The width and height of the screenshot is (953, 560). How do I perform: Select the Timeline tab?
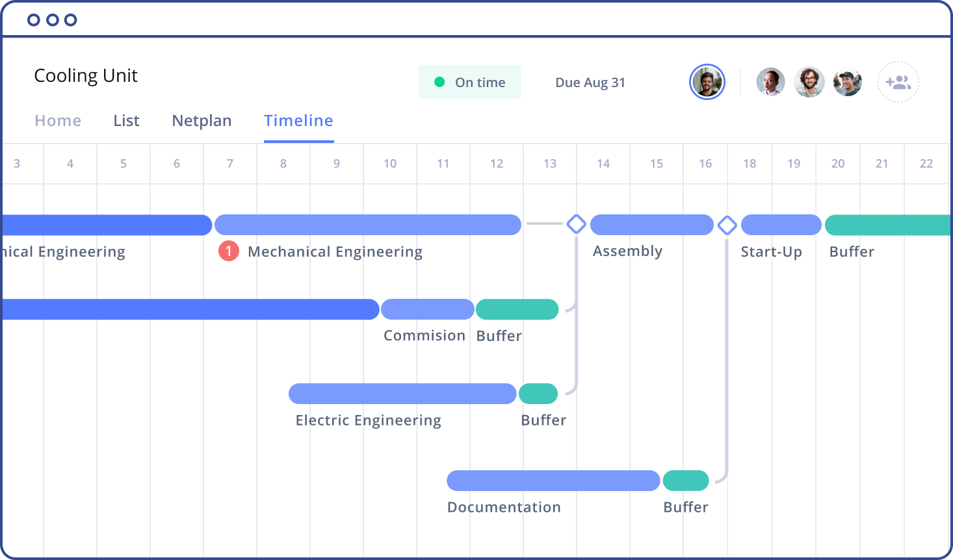coord(298,121)
